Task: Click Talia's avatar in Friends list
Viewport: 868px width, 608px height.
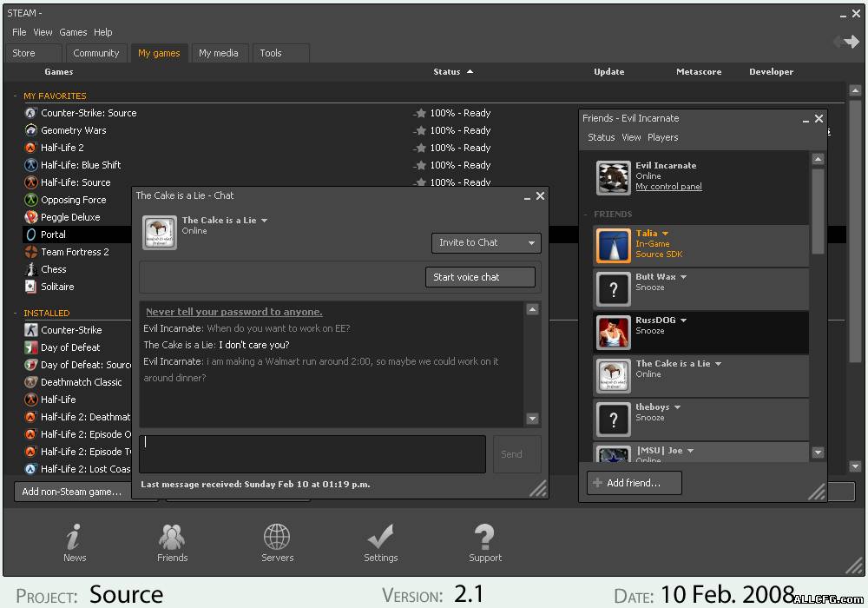Action: (x=614, y=245)
